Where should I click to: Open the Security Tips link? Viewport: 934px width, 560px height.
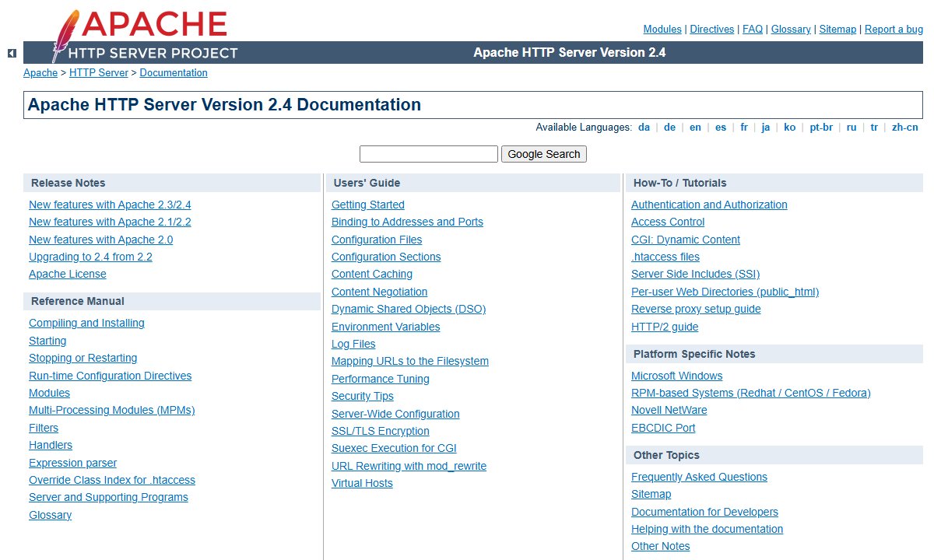(363, 397)
